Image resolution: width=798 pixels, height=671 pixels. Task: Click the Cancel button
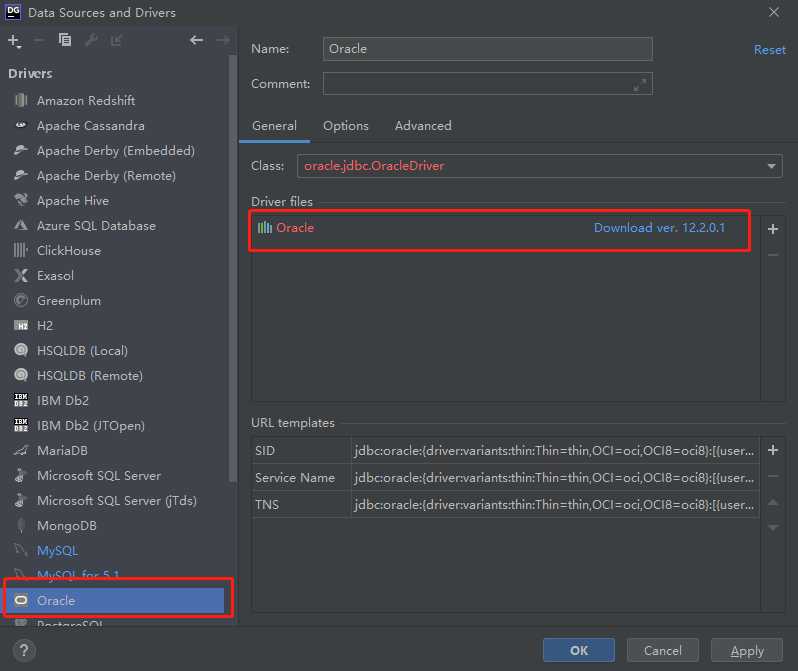662,650
